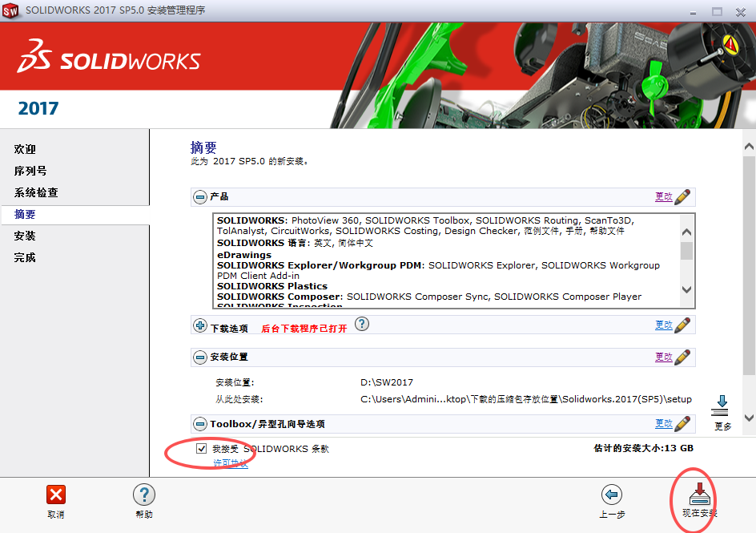Click the pencil icon for Toolbox/异型孔向导选项

(682, 423)
